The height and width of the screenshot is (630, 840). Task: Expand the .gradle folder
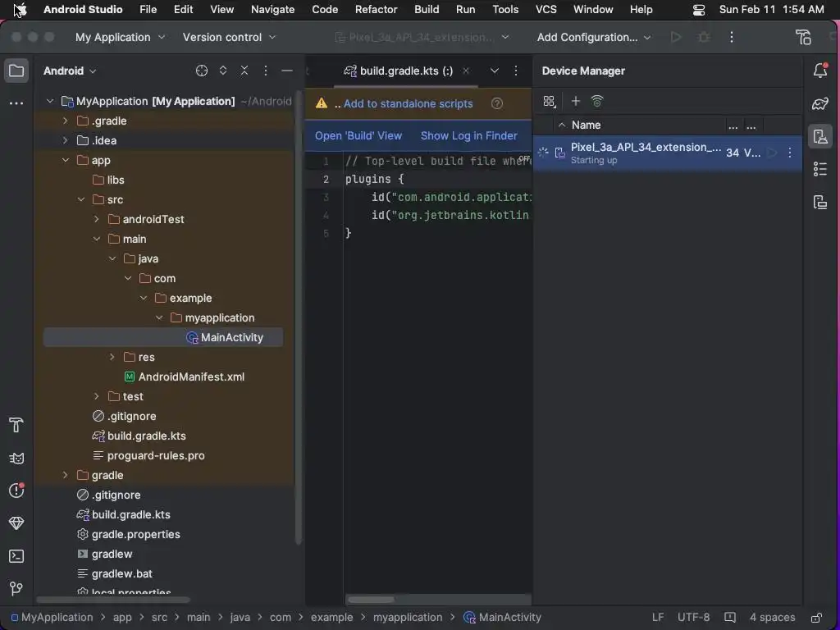pos(66,121)
